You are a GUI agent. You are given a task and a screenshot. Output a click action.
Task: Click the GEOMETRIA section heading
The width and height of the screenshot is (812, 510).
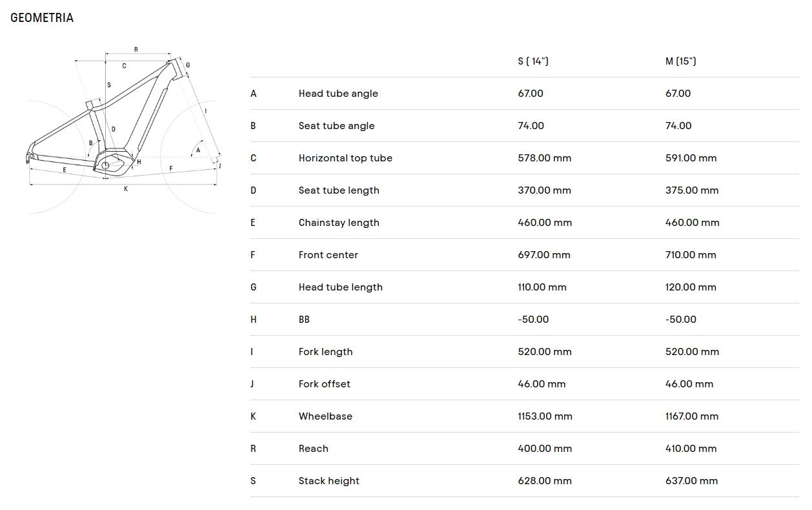tap(42, 18)
